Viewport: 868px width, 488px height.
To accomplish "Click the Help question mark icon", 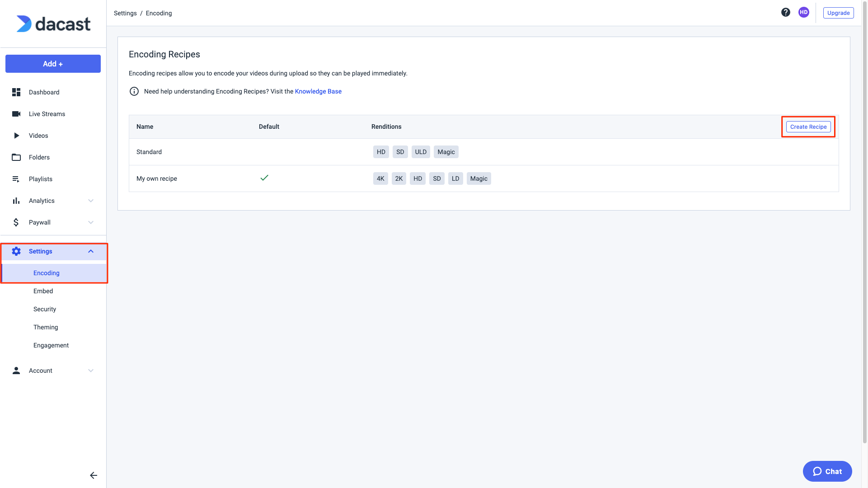I will point(785,12).
